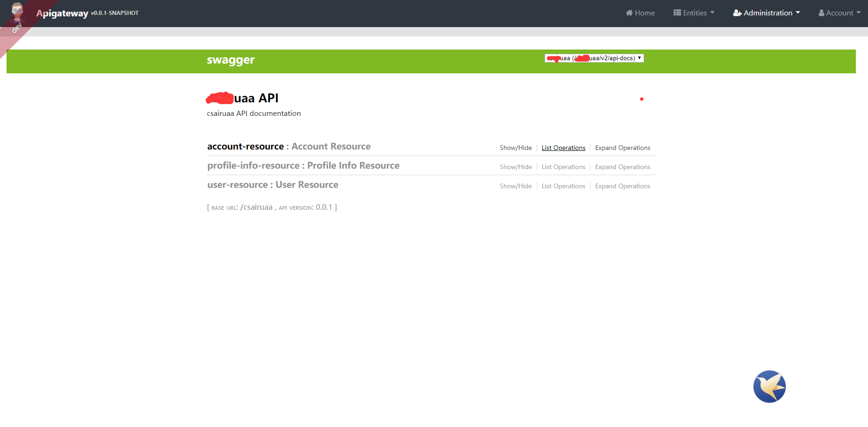Toggle Show/Hide for user-resource
868x427 pixels.
point(516,186)
